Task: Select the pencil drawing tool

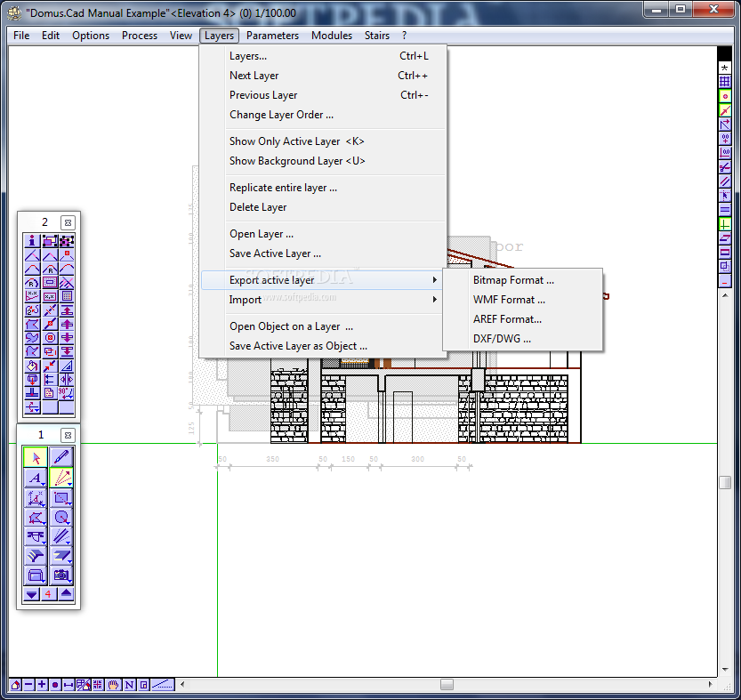Action: click(61, 457)
